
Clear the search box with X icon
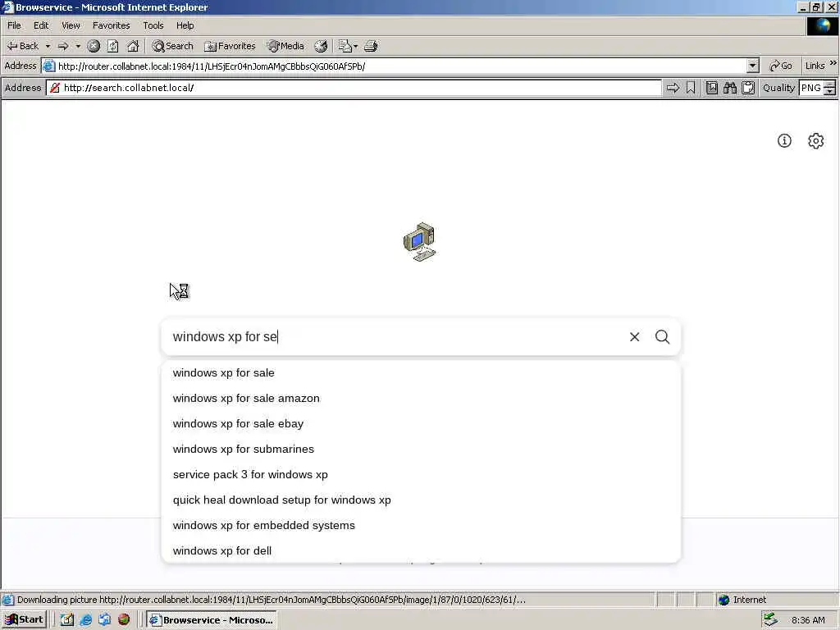[635, 337]
